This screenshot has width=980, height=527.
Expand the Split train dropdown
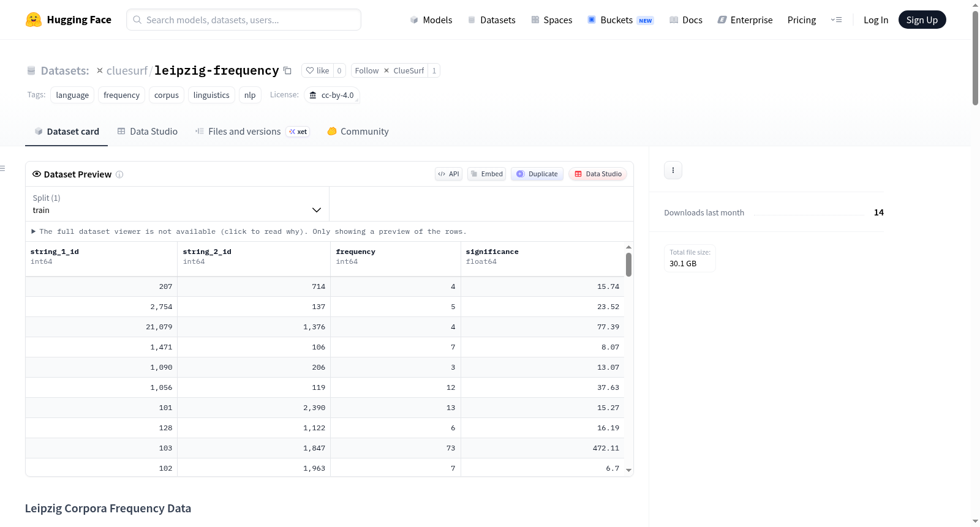coord(177,204)
